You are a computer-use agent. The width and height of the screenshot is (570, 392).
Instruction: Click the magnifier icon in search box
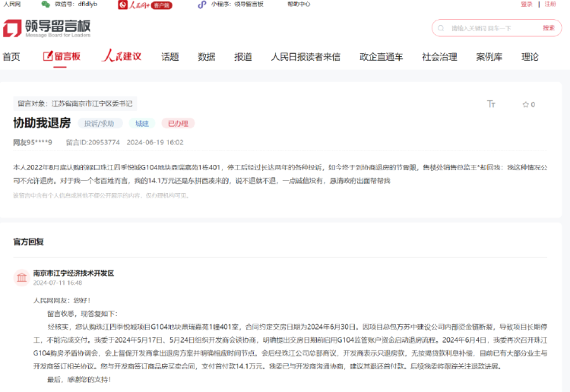[441, 28]
